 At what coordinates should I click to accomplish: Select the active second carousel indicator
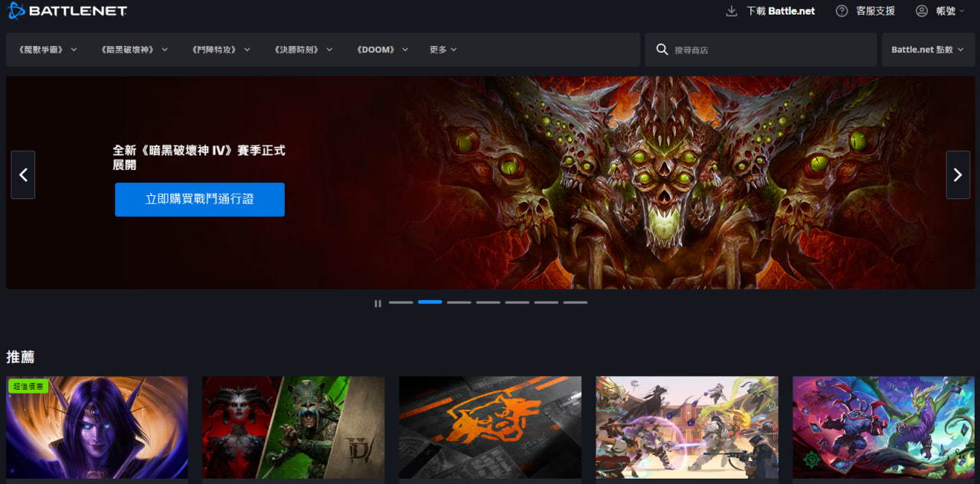tap(430, 302)
